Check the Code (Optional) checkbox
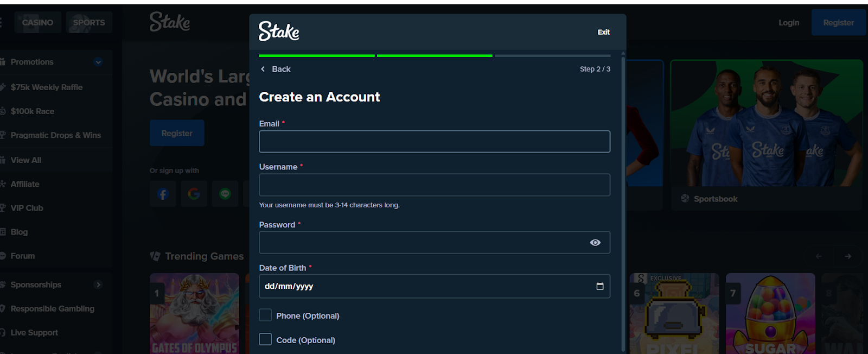The height and width of the screenshot is (354, 868). click(265, 339)
